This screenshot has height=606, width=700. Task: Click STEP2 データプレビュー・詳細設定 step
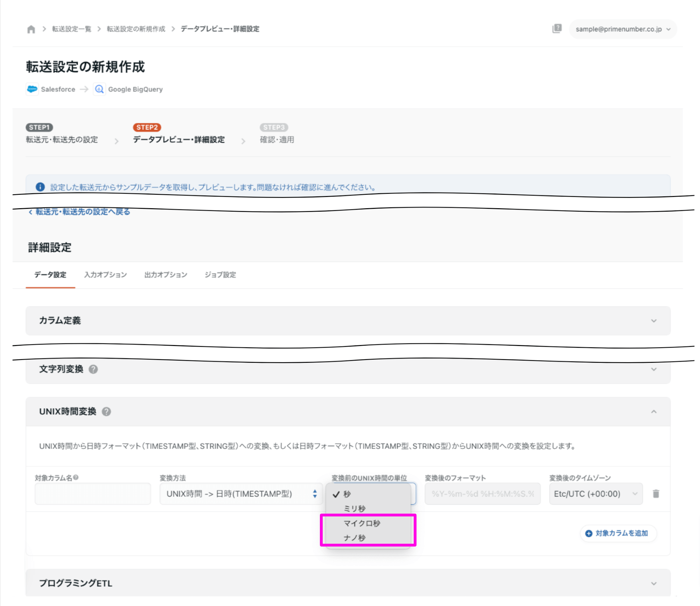179,134
